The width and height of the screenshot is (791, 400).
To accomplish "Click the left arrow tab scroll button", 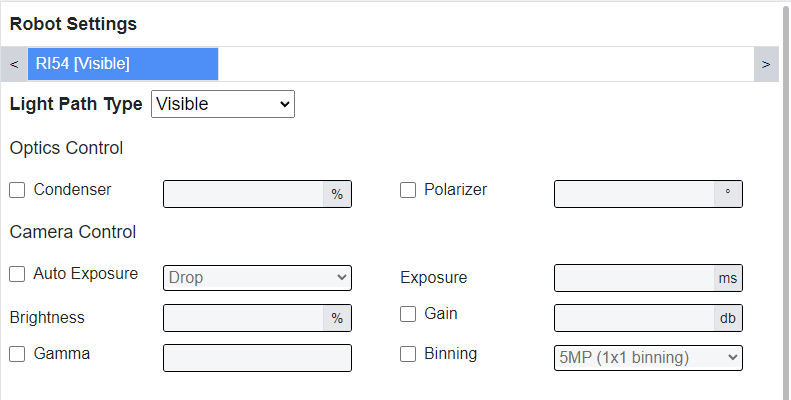I will pyautogui.click(x=14, y=64).
